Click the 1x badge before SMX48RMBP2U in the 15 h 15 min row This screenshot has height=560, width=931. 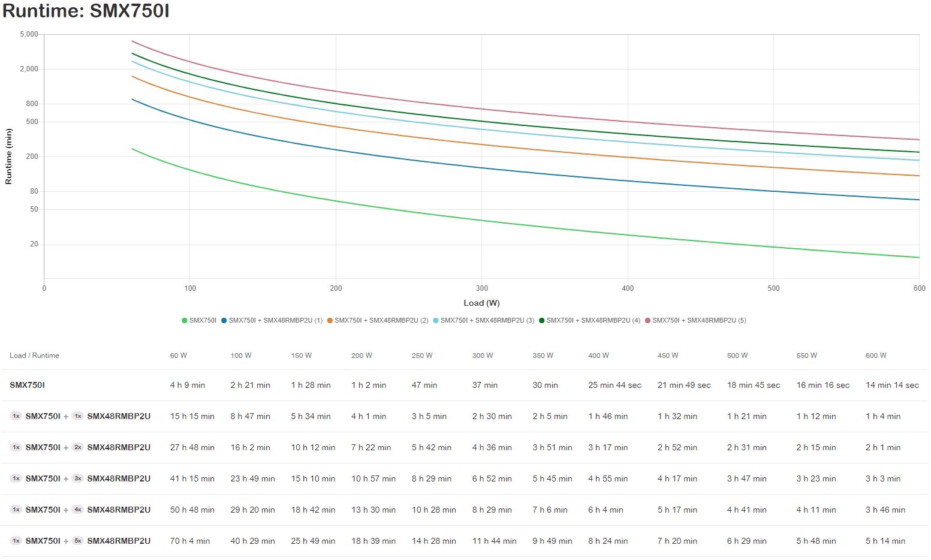[78, 416]
